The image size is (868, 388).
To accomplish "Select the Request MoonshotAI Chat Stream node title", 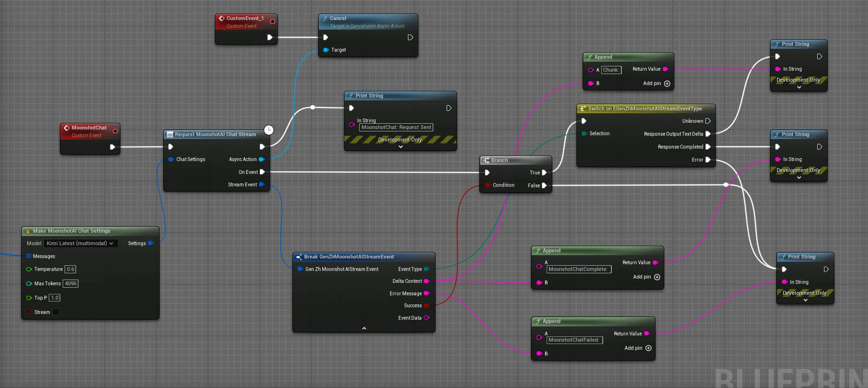I will point(215,134).
